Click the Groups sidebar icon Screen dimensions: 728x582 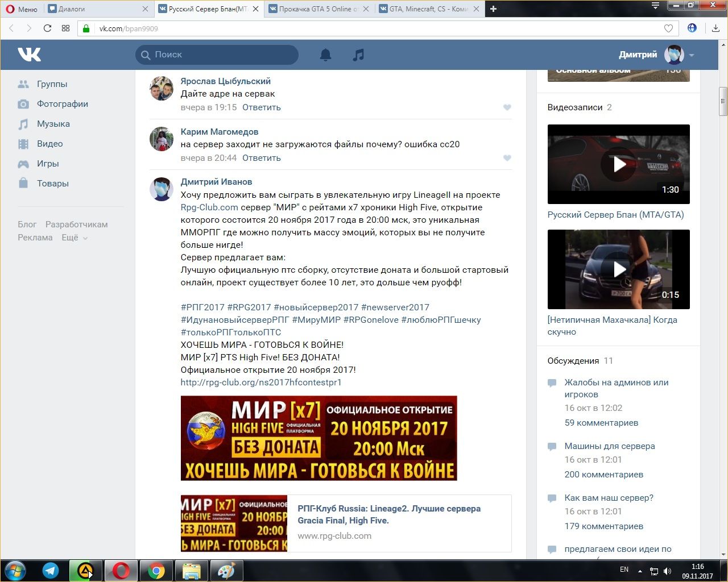[23, 84]
